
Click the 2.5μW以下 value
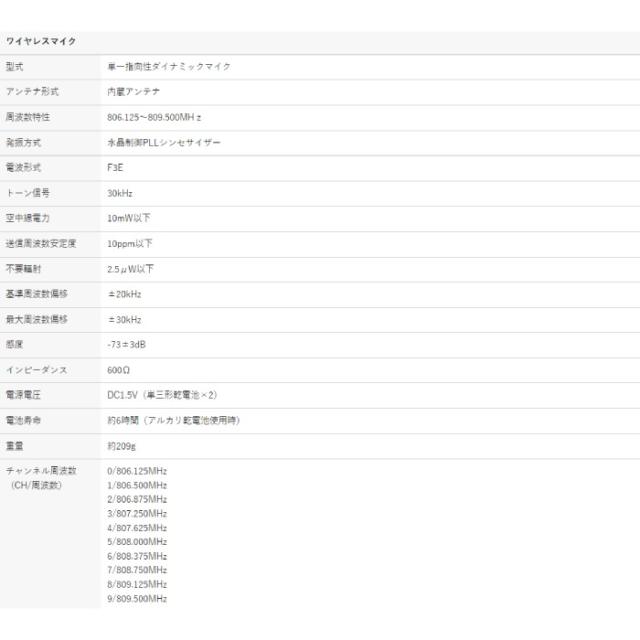point(131,269)
